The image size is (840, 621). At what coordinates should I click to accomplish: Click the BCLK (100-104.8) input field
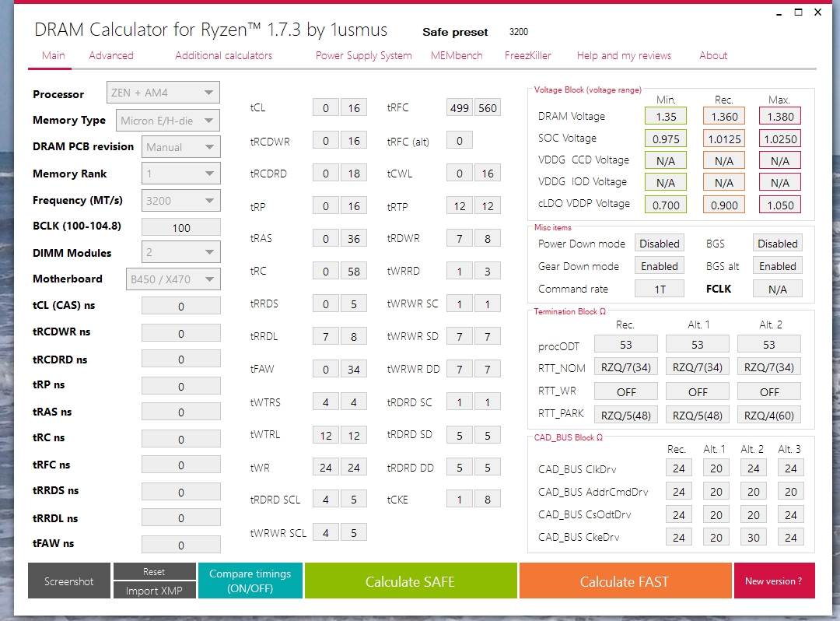click(x=181, y=227)
